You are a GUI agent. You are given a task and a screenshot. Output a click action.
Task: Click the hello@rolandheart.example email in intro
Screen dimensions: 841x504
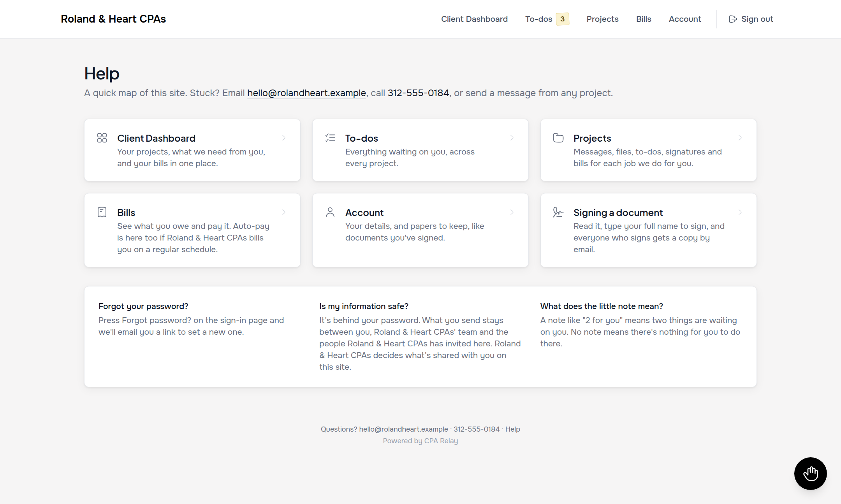(x=306, y=93)
